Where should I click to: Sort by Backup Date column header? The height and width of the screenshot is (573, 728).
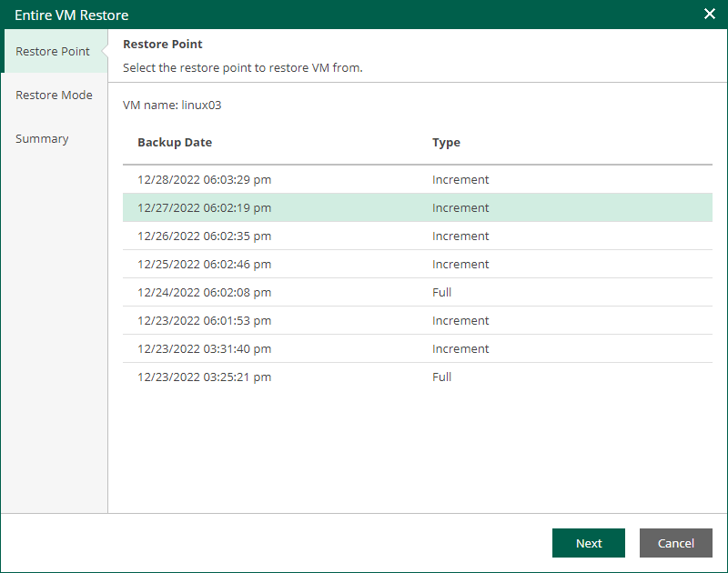coord(175,143)
